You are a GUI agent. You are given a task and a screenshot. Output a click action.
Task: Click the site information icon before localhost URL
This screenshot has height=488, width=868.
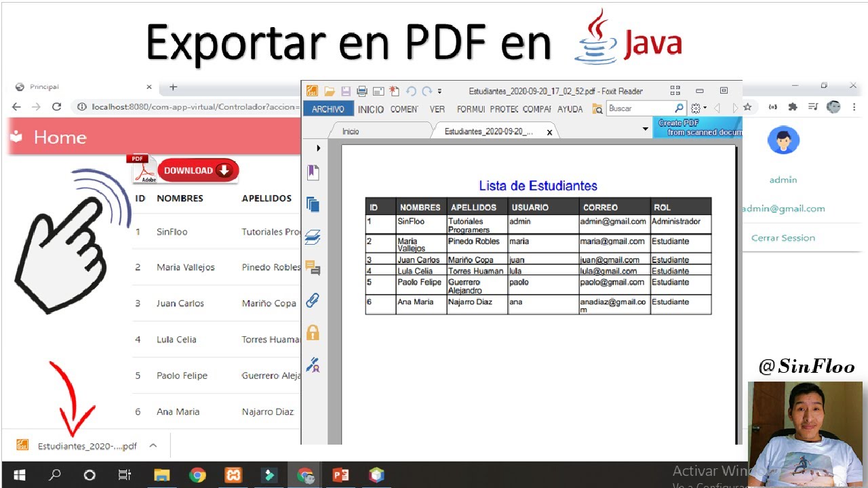pos(81,106)
